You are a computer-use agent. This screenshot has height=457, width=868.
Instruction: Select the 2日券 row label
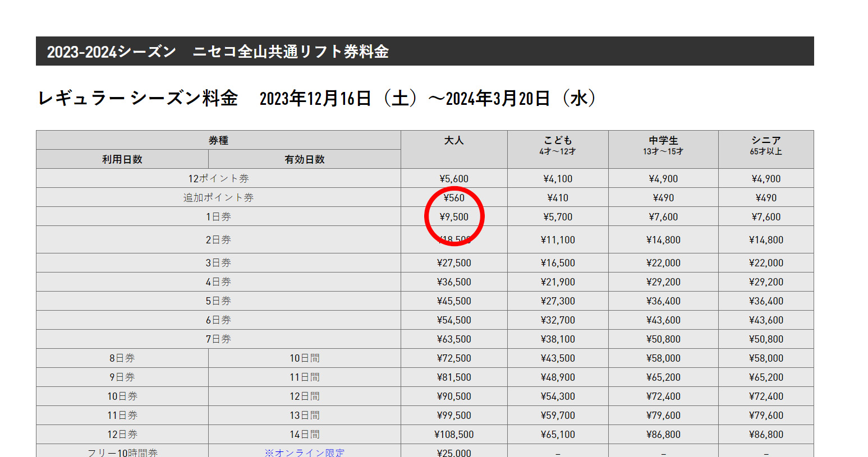[x=218, y=239]
